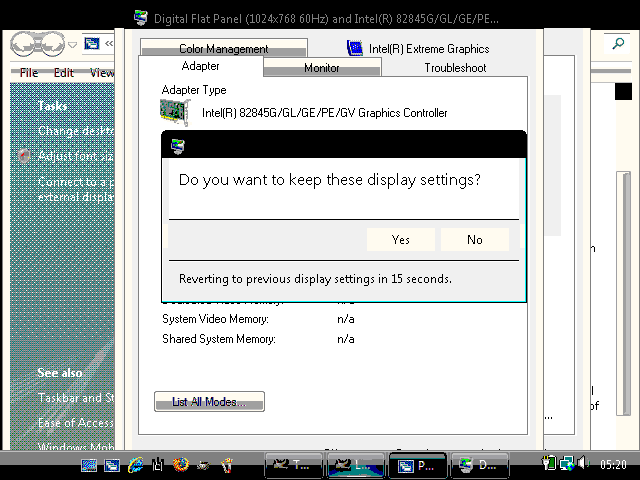
Task: Open the Troubleshoot tab
Action: click(455, 67)
